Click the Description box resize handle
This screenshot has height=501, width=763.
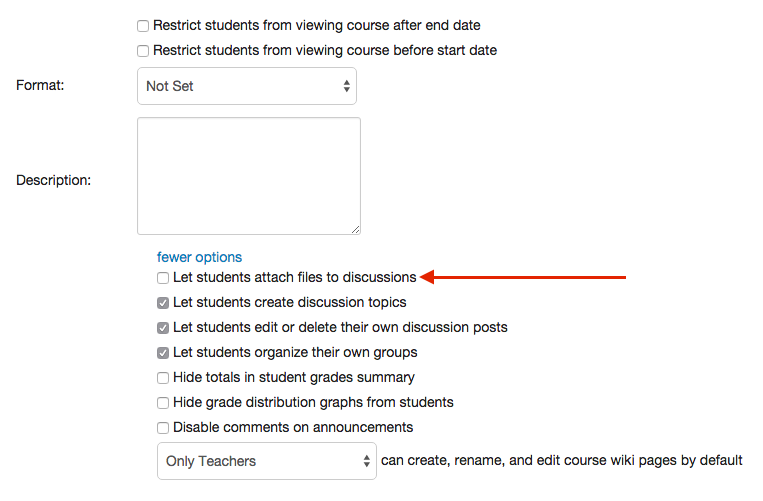click(354, 229)
